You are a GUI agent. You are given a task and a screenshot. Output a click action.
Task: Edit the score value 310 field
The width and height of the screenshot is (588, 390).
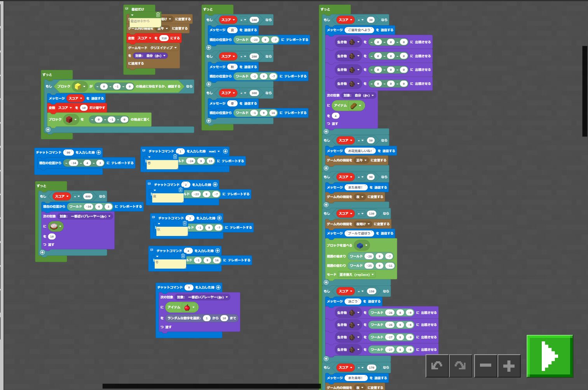[x=164, y=38]
